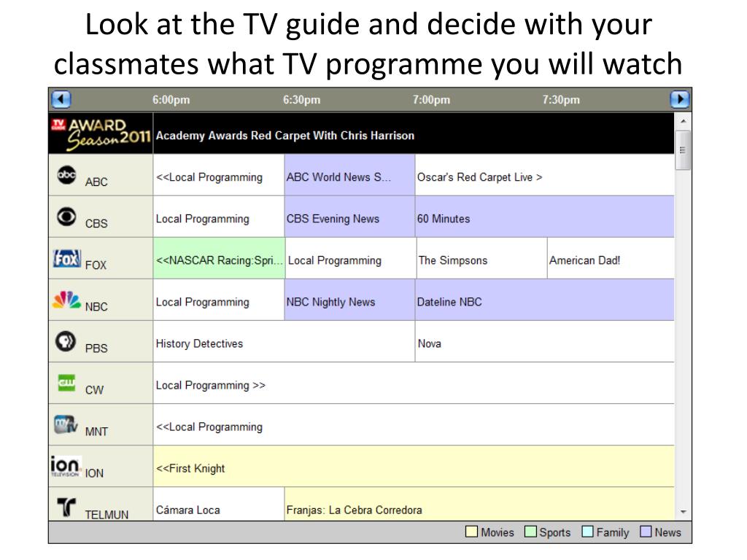Open The Simpsons listing
This screenshot has width=747, height=560.
click(x=481, y=258)
